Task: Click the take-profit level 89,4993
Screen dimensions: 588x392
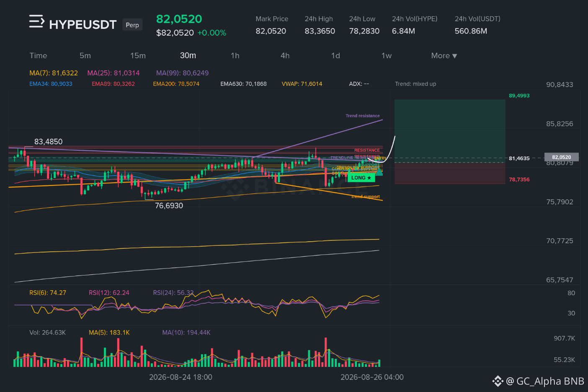Action: click(x=519, y=95)
